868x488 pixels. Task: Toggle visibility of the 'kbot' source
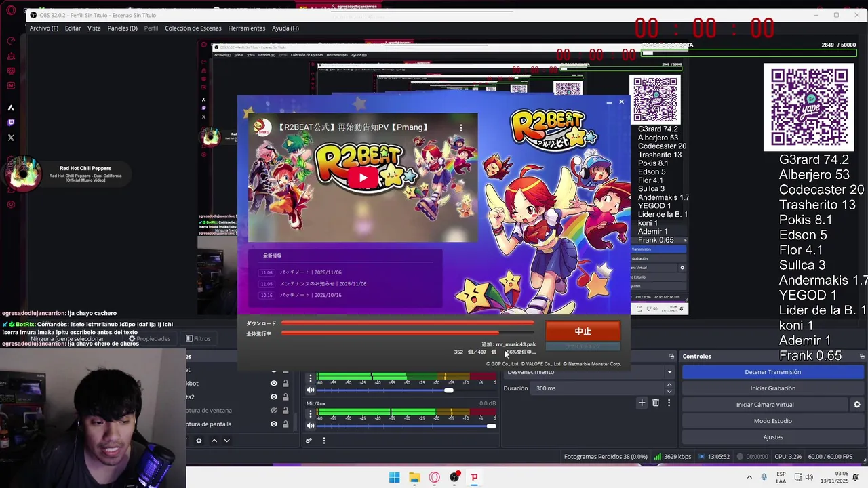coord(274,384)
